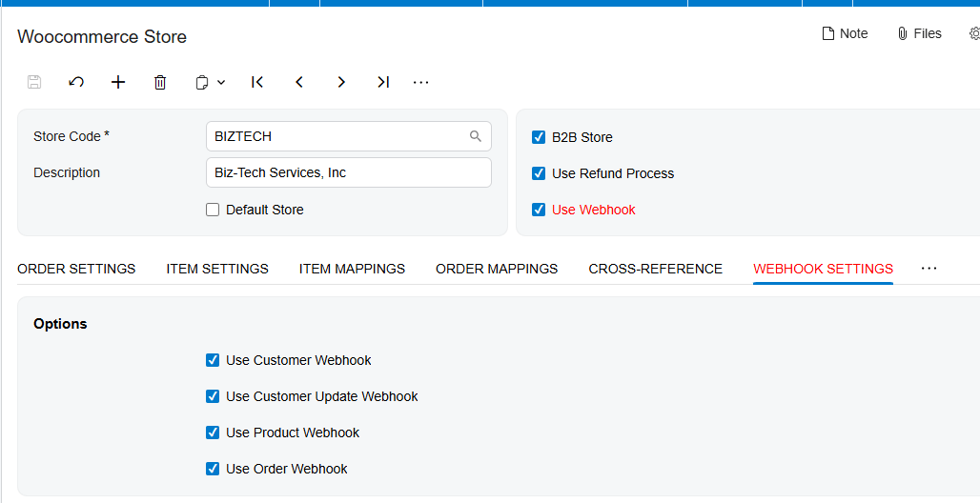Open the Note button
This screenshot has width=980, height=503.
[x=845, y=33]
